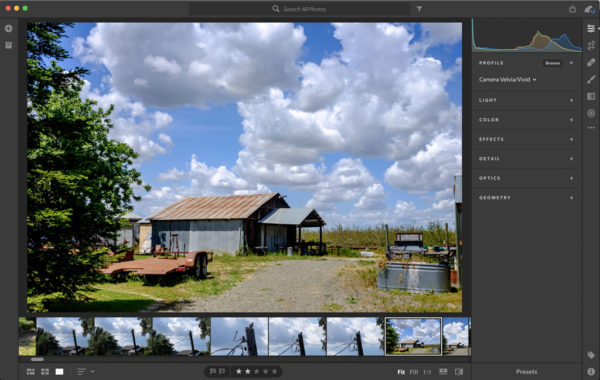Open the Share export icon
Image resolution: width=600 pixels, height=380 pixels.
(x=572, y=9)
